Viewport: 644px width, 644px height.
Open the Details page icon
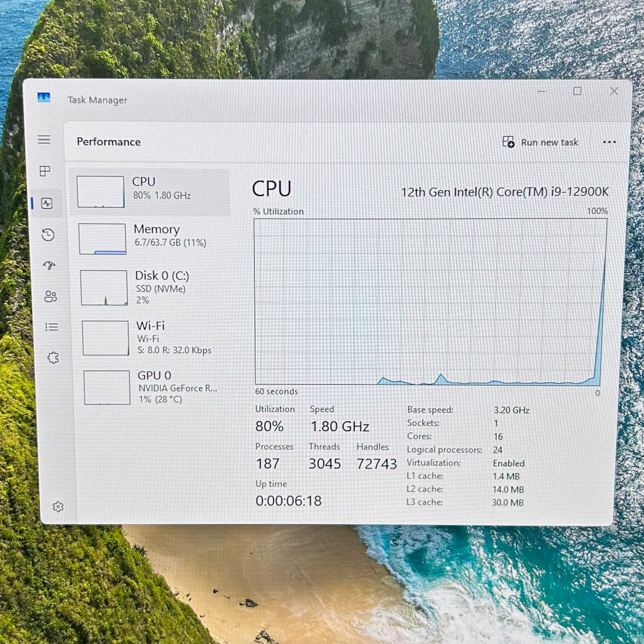click(52, 327)
